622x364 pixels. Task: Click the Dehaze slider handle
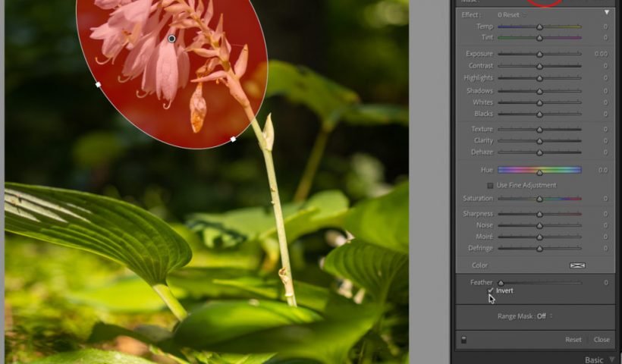point(539,152)
